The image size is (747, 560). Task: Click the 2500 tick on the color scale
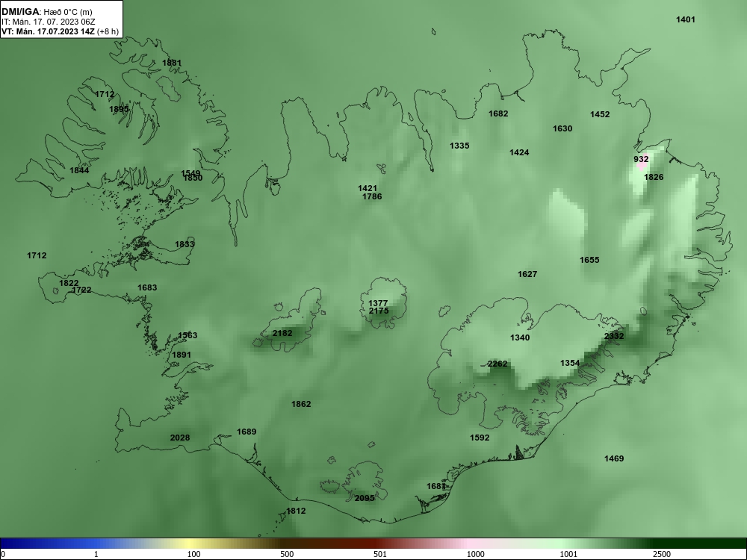(662, 554)
